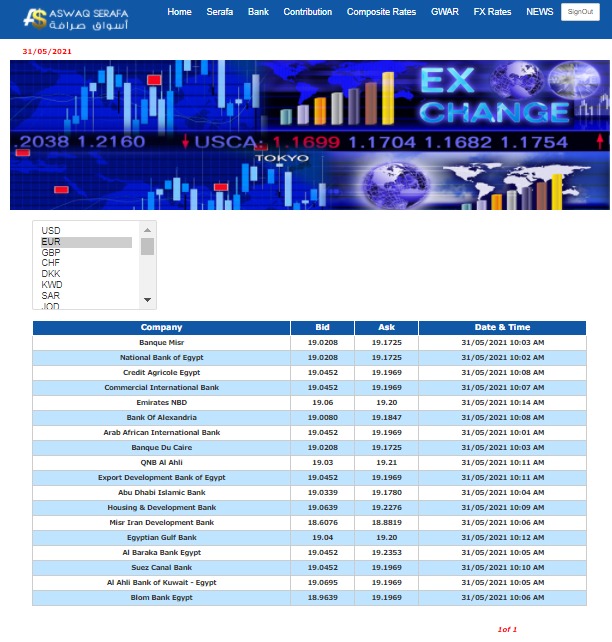The image size is (612, 642).
Task: Select EUR in the currency list
Action: click(x=86, y=242)
